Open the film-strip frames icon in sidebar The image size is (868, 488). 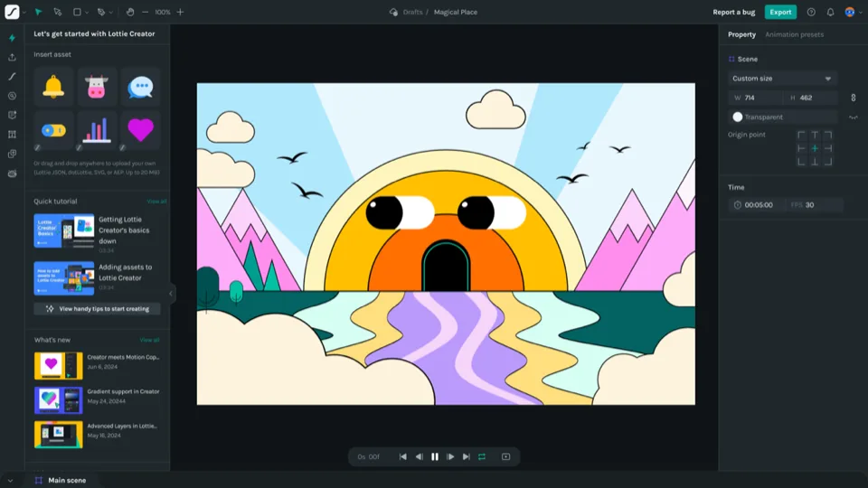coord(12,135)
